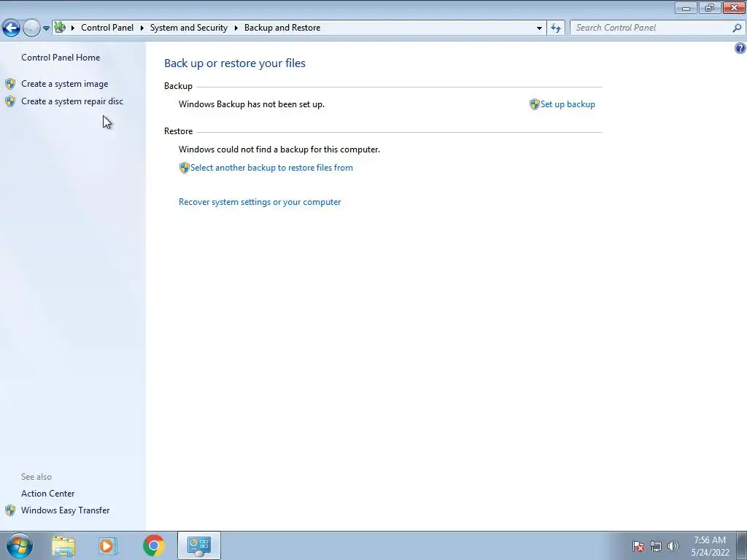Open Action Center under See also

tap(47, 494)
